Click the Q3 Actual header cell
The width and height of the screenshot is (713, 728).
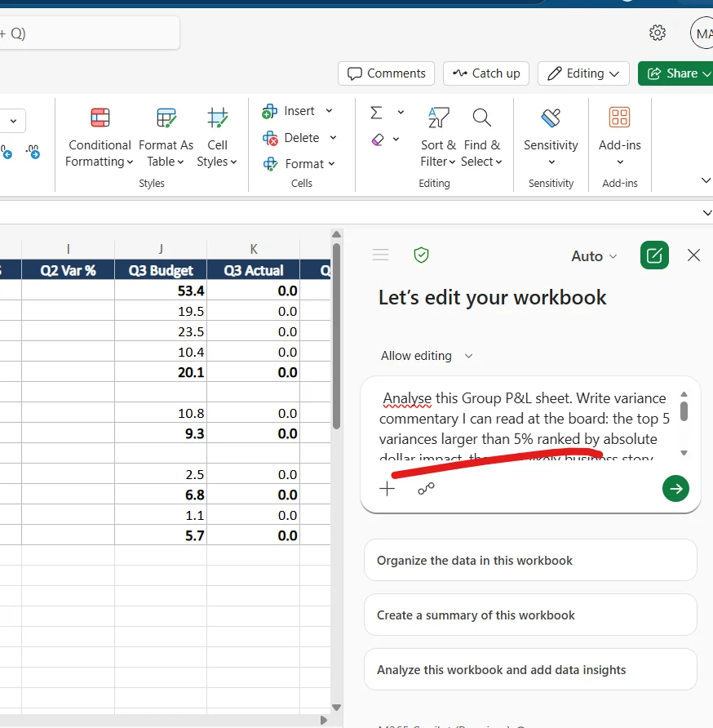click(254, 270)
